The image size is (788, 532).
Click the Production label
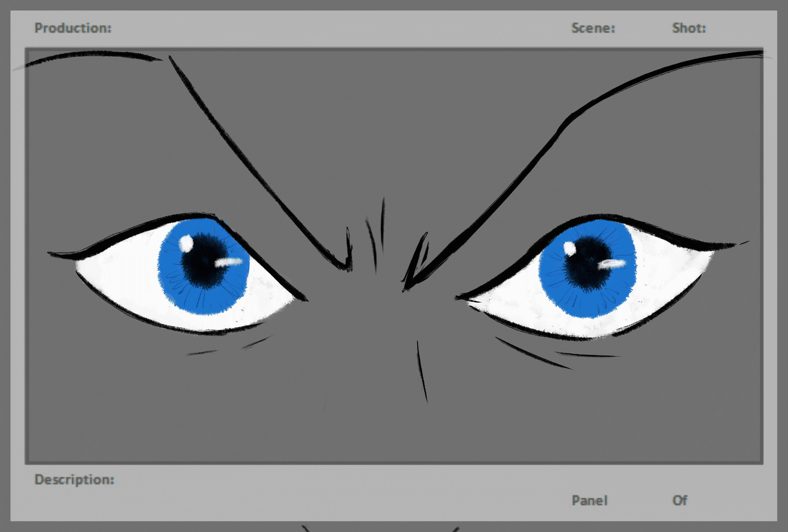click(72, 28)
